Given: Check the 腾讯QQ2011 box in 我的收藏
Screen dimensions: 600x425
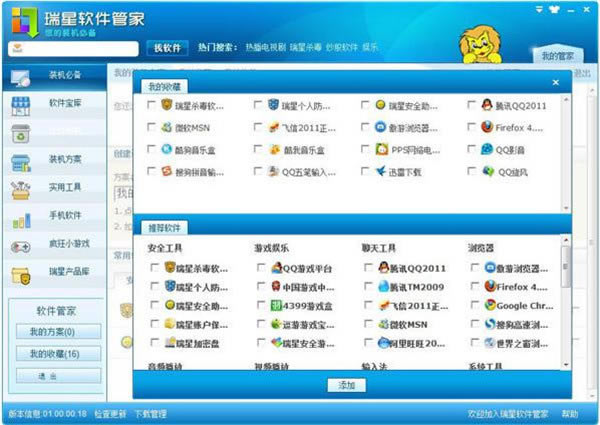Looking at the screenshot, I should pyautogui.click(x=474, y=105).
